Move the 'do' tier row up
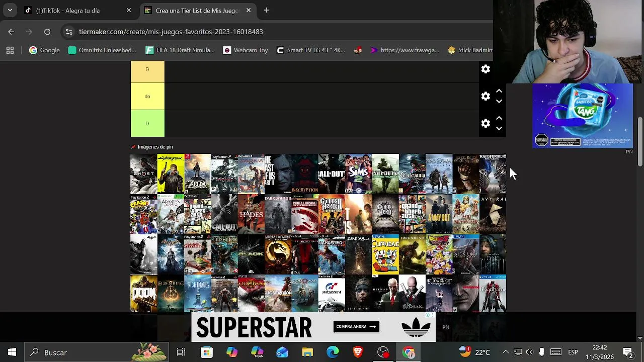The height and width of the screenshot is (362, 644). click(x=499, y=91)
